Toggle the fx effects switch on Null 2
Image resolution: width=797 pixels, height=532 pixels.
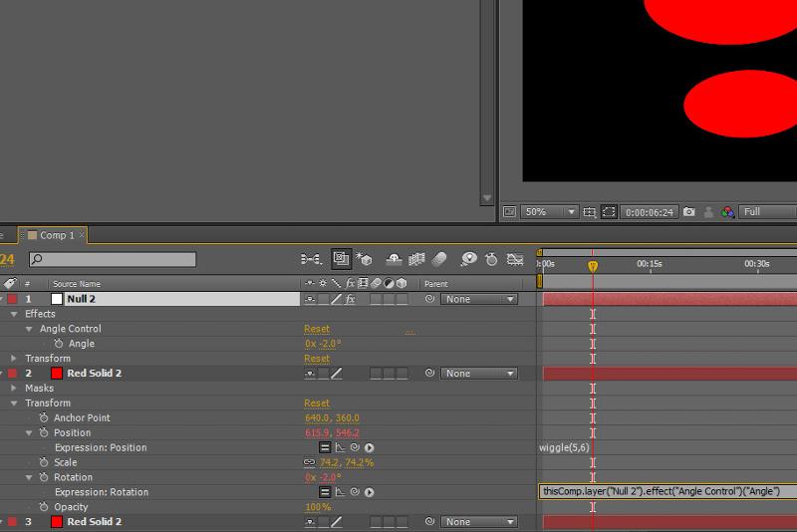tap(350, 299)
